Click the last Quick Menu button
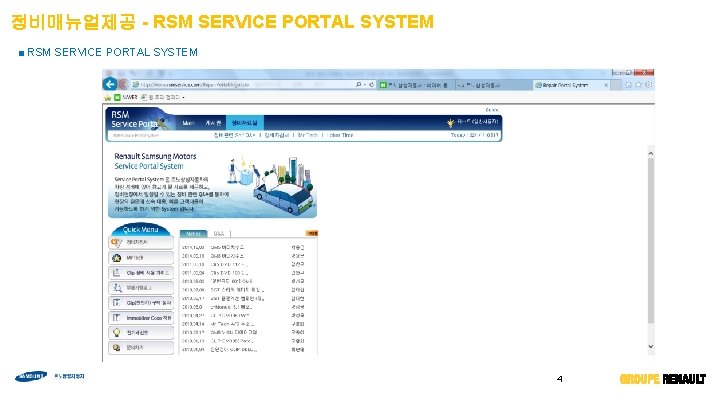 tap(141, 348)
